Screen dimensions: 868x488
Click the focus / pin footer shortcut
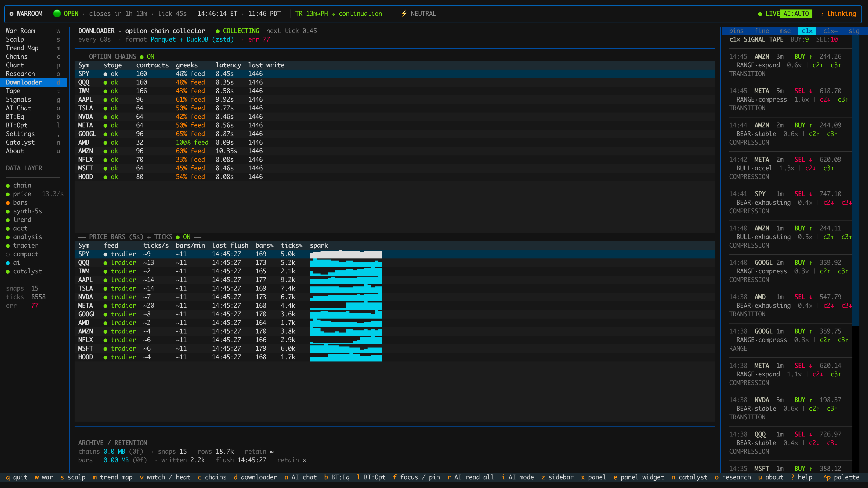coord(416,477)
